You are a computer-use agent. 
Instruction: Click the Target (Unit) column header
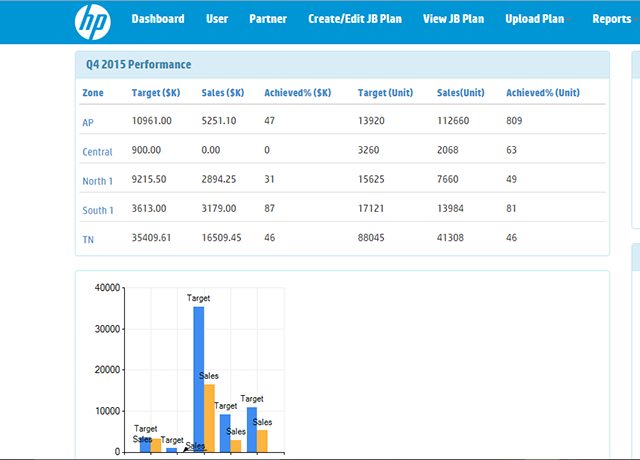tap(385, 93)
